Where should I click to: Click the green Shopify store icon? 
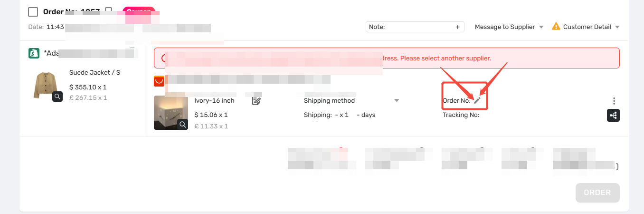(34, 53)
